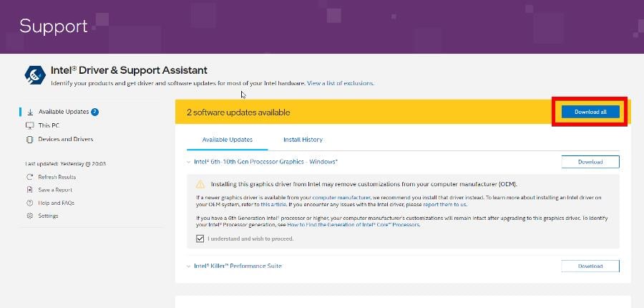Click the Refresh Results circular arrow icon
The image size is (644, 308).
pyautogui.click(x=30, y=177)
